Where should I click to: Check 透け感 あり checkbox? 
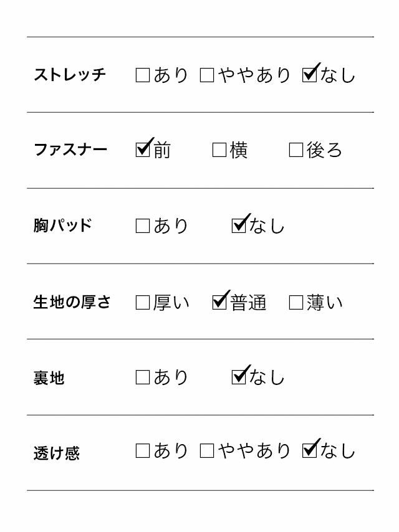point(143,451)
